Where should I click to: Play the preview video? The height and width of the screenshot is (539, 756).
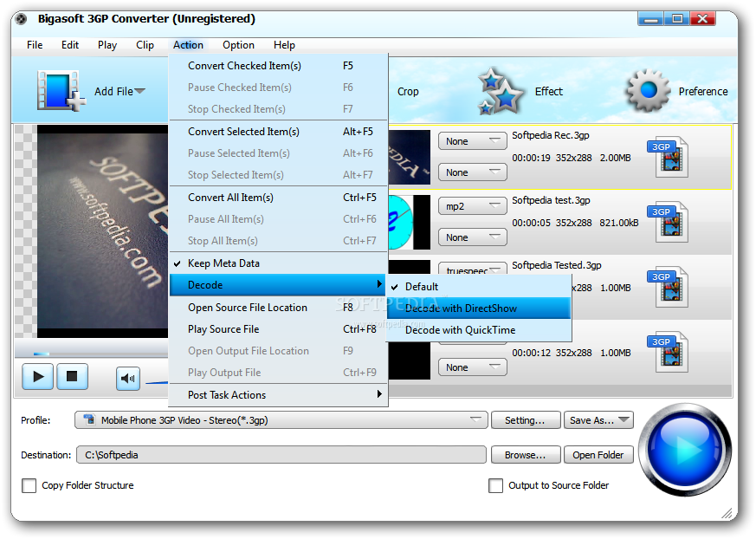click(37, 376)
